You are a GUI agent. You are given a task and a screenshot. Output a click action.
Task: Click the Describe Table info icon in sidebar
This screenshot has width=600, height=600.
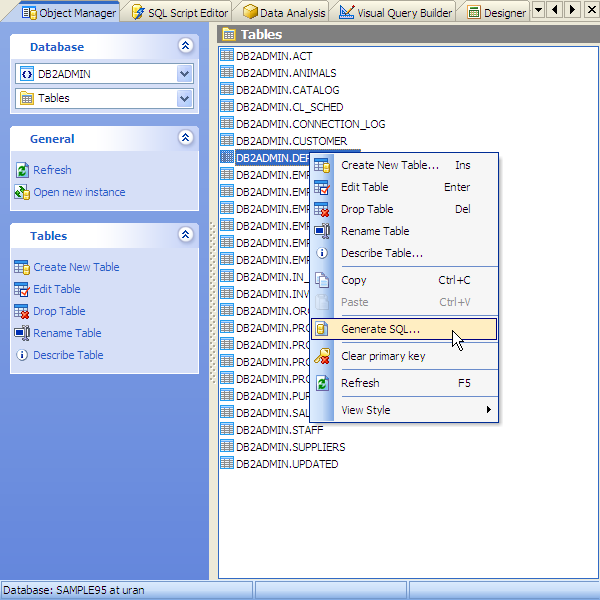22,355
